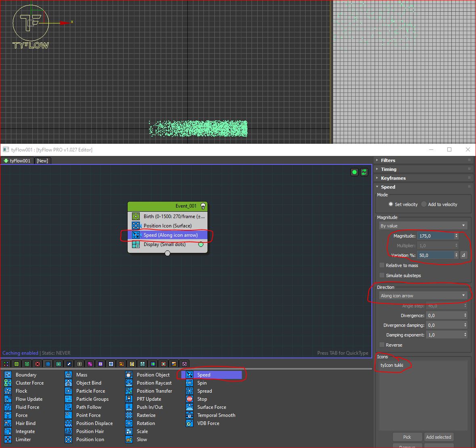476x448 pixels.
Task: Click the Pick button under Icons
Action: click(407, 437)
